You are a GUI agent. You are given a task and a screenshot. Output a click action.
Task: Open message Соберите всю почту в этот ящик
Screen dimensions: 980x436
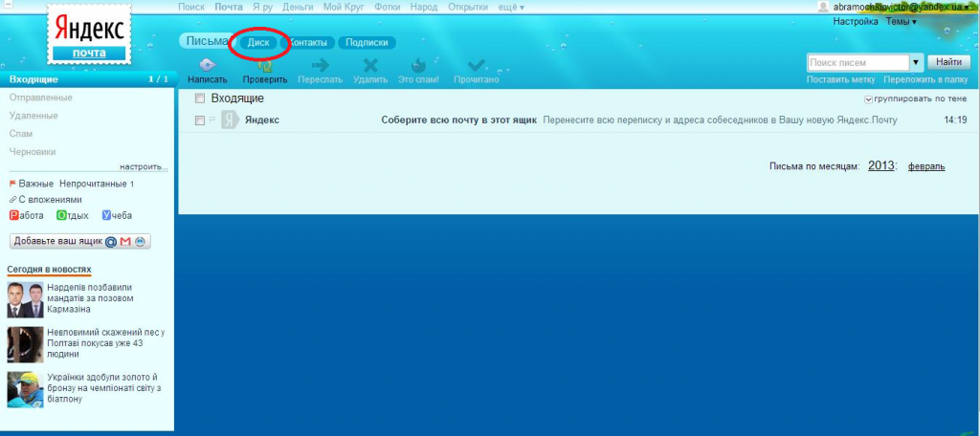tap(459, 120)
